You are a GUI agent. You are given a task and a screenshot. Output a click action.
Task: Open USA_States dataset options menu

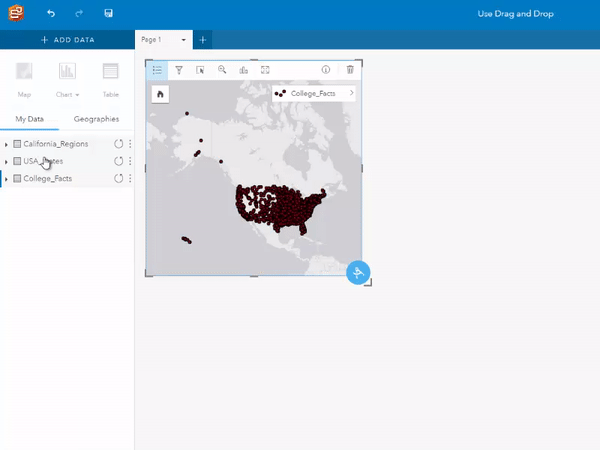coord(130,161)
